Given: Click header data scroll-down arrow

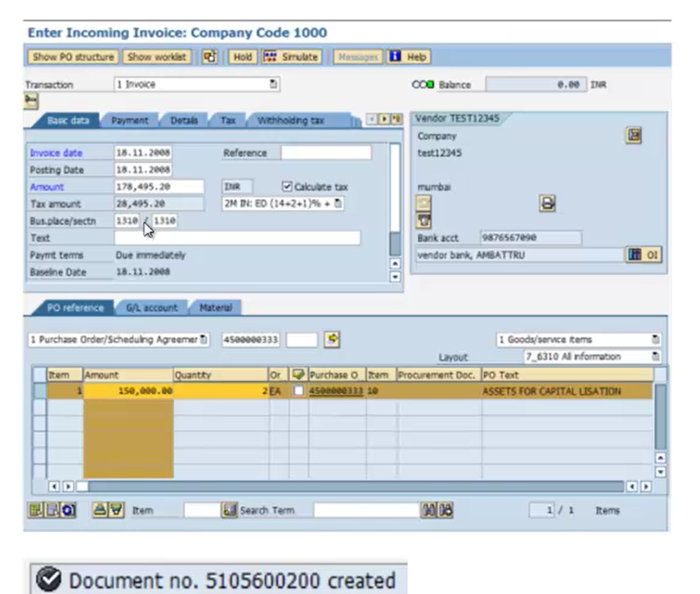Looking at the screenshot, I should [395, 277].
